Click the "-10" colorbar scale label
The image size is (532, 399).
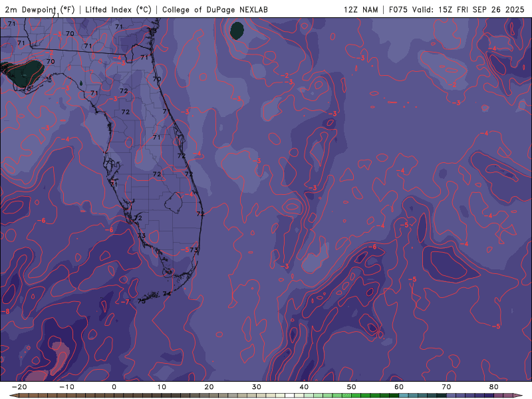(66, 387)
